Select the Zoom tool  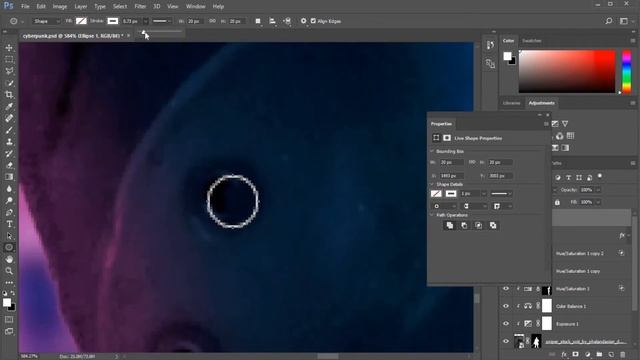[x=9, y=271]
